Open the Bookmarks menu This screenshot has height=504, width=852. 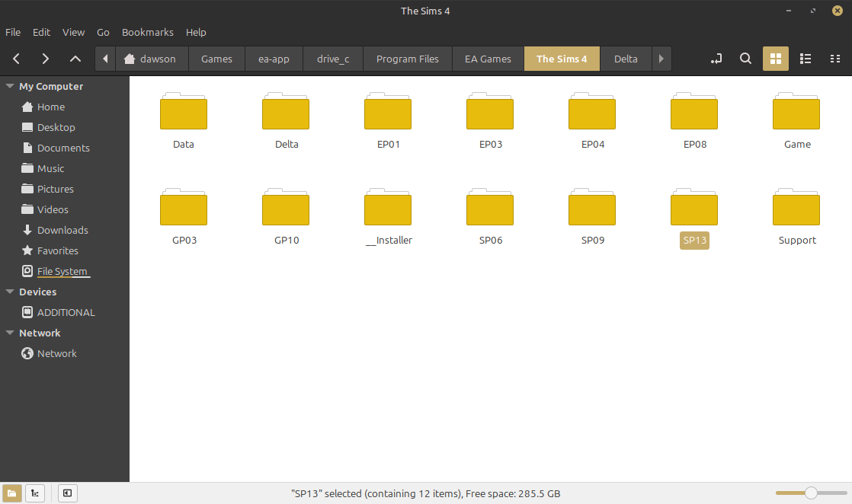[147, 32]
